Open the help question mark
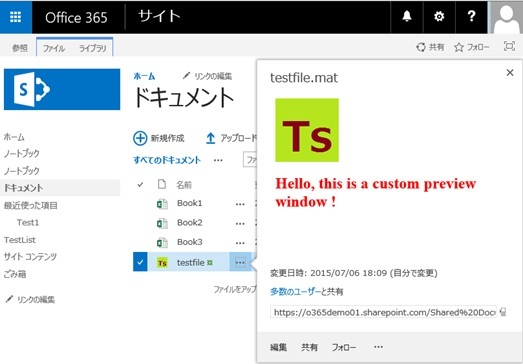523x364 pixels. (471, 16)
